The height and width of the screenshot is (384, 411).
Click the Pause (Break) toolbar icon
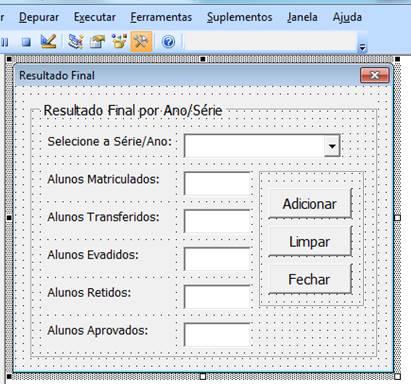pos(5,42)
